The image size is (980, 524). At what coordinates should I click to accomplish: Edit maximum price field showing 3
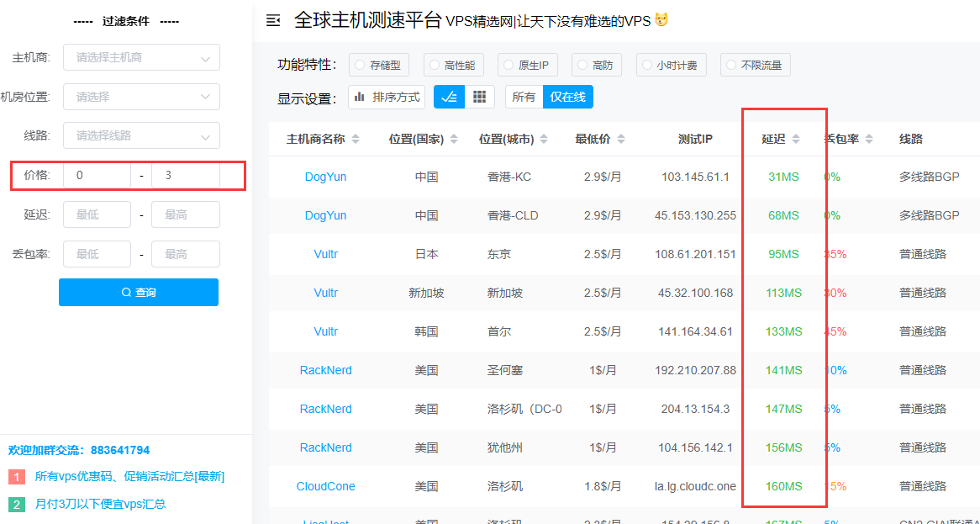click(186, 176)
